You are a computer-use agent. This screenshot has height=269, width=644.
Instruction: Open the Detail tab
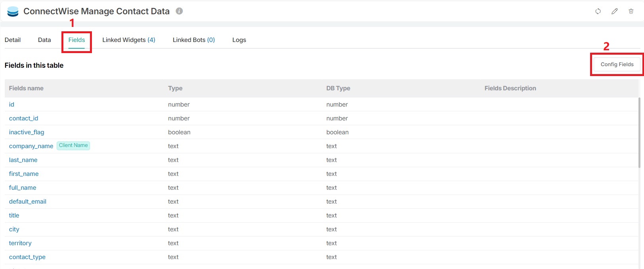13,40
